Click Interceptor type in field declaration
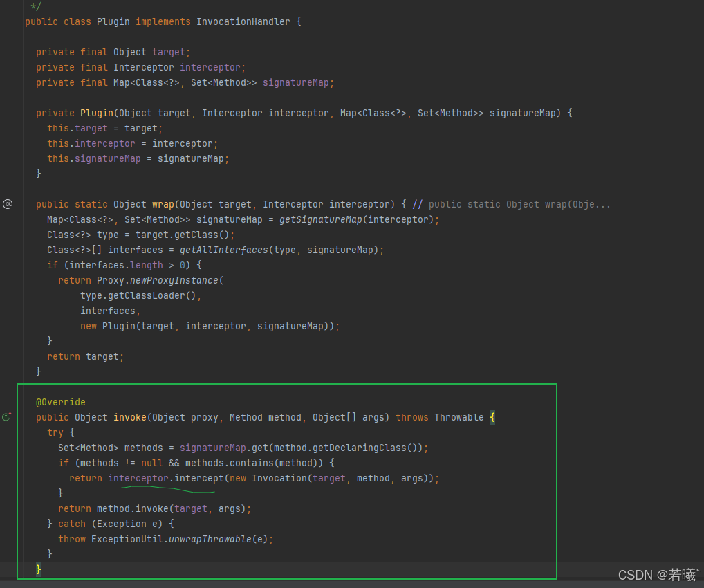 (144, 67)
